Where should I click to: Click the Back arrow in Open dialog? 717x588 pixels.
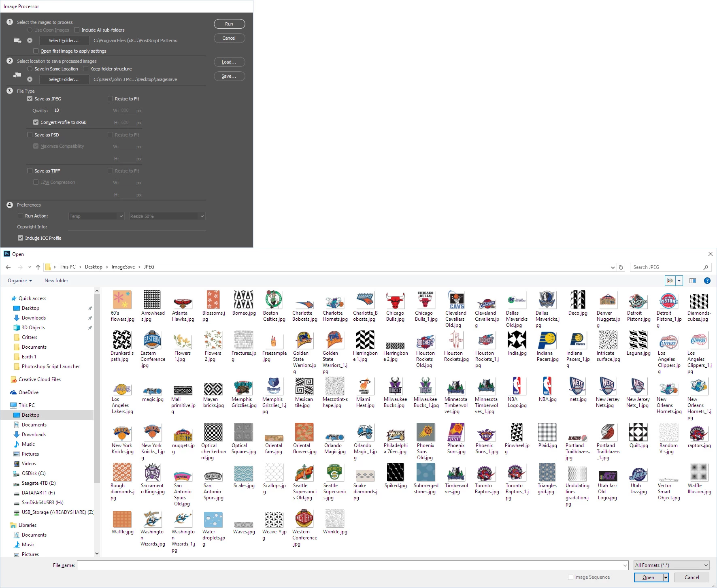point(8,267)
